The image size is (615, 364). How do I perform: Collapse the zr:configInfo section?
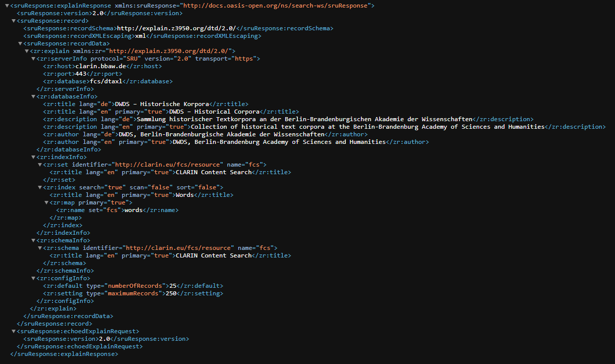[x=33, y=278]
